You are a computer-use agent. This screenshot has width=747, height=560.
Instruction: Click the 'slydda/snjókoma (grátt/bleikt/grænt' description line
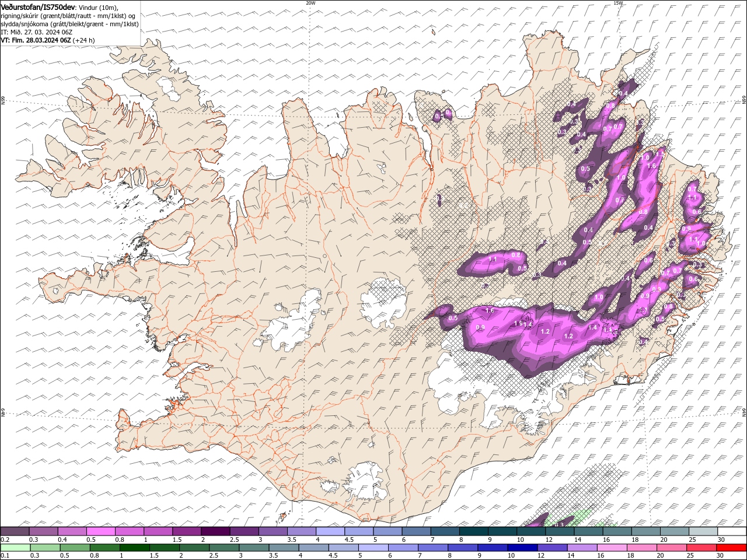click(x=69, y=24)
